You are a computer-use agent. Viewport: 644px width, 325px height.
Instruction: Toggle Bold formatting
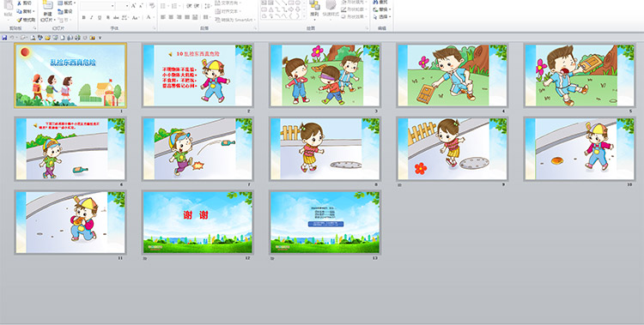click(84, 17)
